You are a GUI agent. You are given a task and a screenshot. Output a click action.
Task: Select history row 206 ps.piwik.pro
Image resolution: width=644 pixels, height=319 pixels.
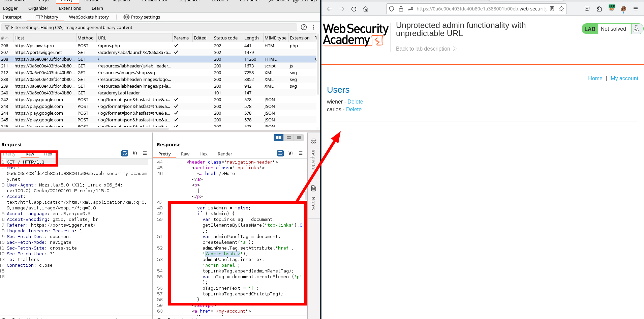pos(158,46)
